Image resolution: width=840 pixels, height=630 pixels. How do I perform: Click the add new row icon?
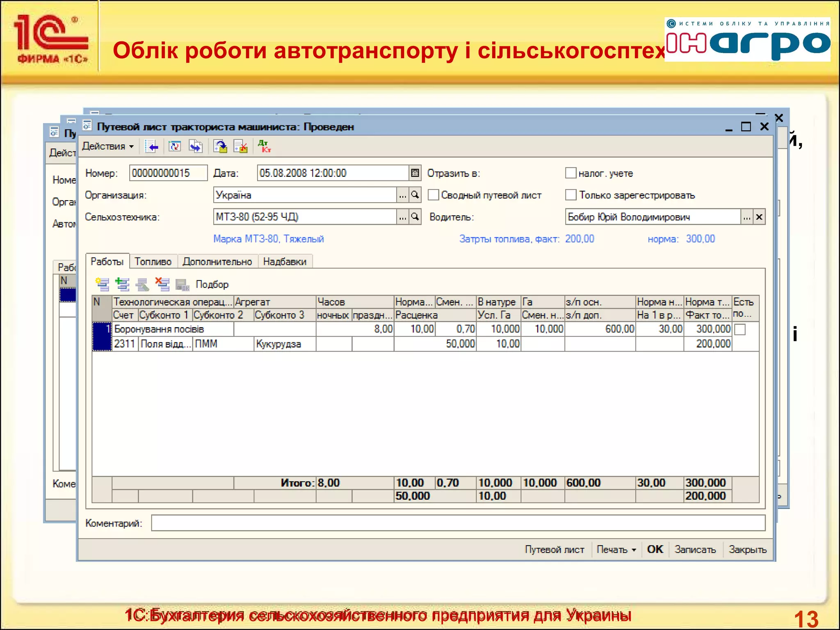tap(102, 284)
